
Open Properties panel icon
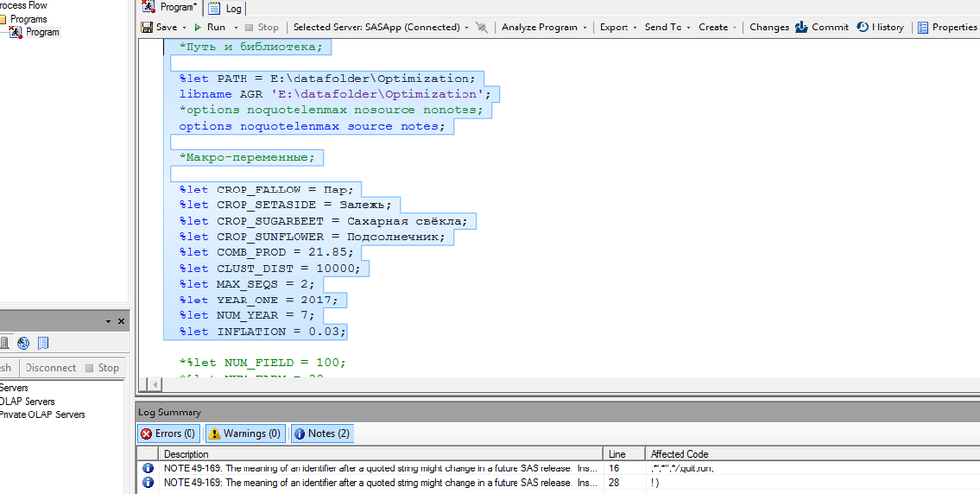point(923,27)
